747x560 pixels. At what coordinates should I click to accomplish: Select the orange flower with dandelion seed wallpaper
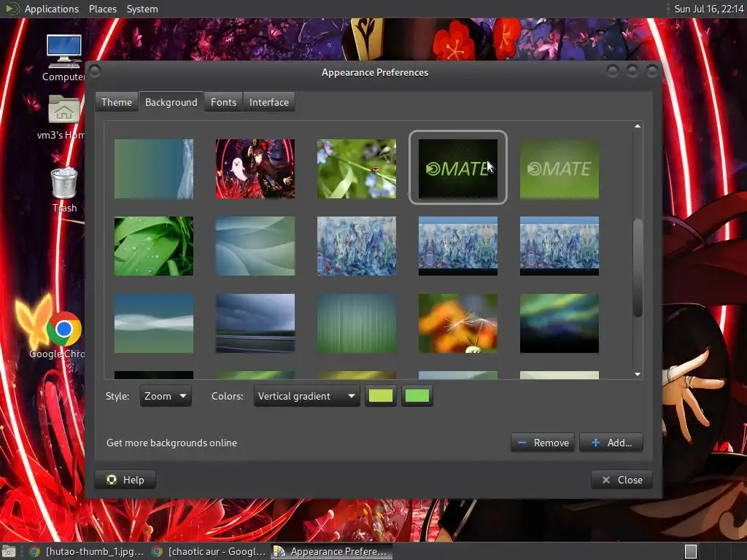coord(458,323)
